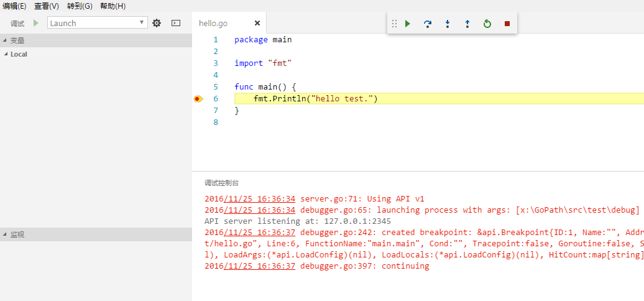Viewport: 644px width, 301px height.
Task: Click the 调试控制台 panel title
Action: [221, 183]
